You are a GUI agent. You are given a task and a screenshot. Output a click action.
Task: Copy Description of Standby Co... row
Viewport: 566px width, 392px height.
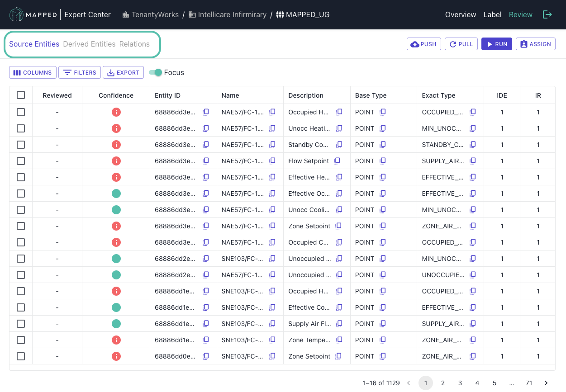339,145
